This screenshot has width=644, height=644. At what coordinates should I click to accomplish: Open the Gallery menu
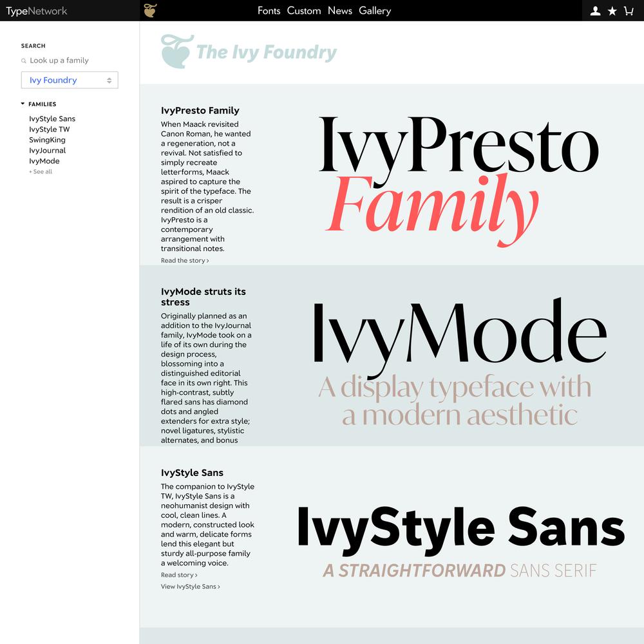[375, 11]
